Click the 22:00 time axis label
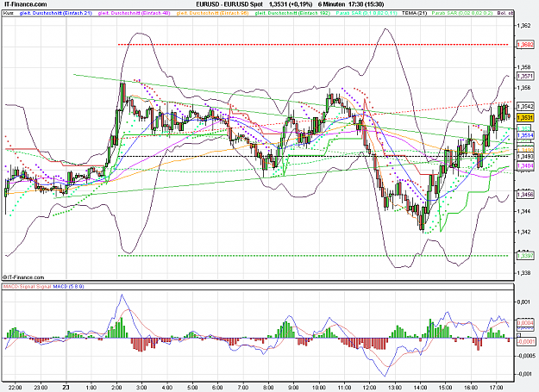The image size is (539, 392). pos(16,388)
